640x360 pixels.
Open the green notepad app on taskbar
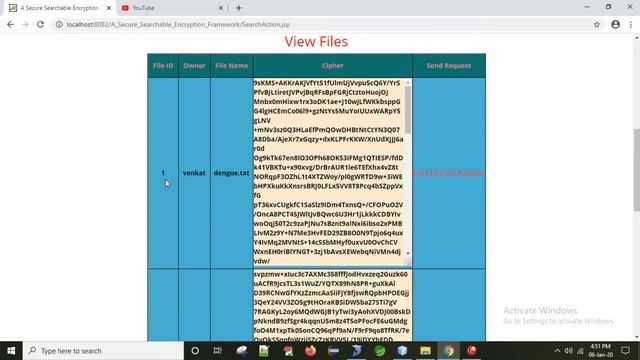pos(264,351)
